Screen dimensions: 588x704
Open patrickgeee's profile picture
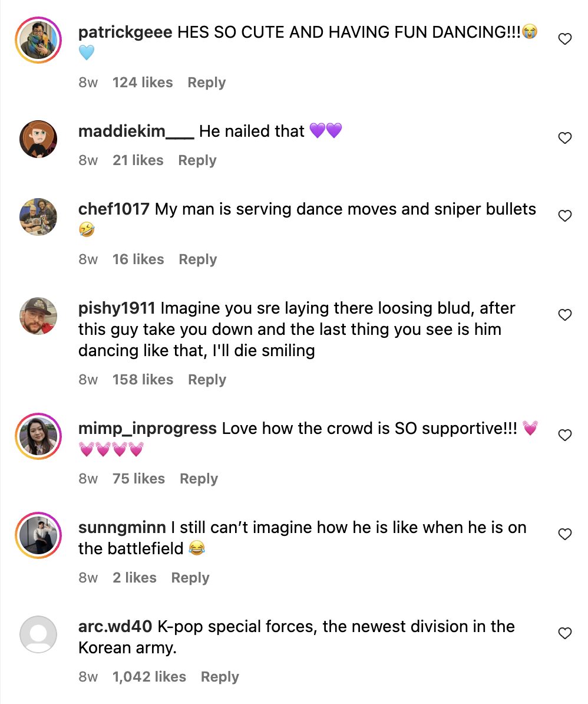coord(38,41)
